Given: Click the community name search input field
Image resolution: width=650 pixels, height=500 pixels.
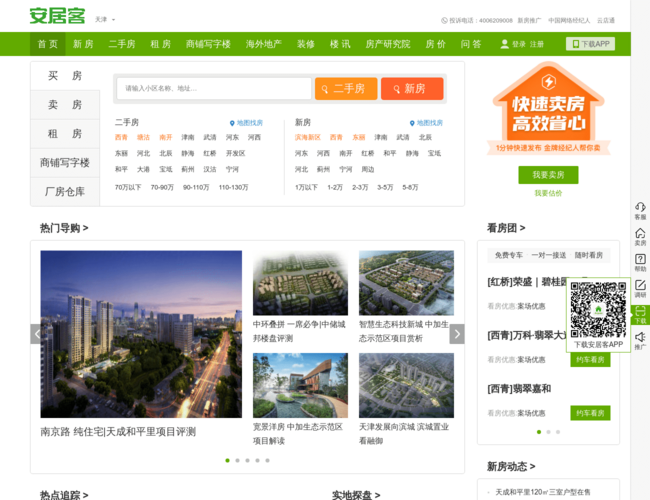Looking at the screenshot, I should [212, 89].
